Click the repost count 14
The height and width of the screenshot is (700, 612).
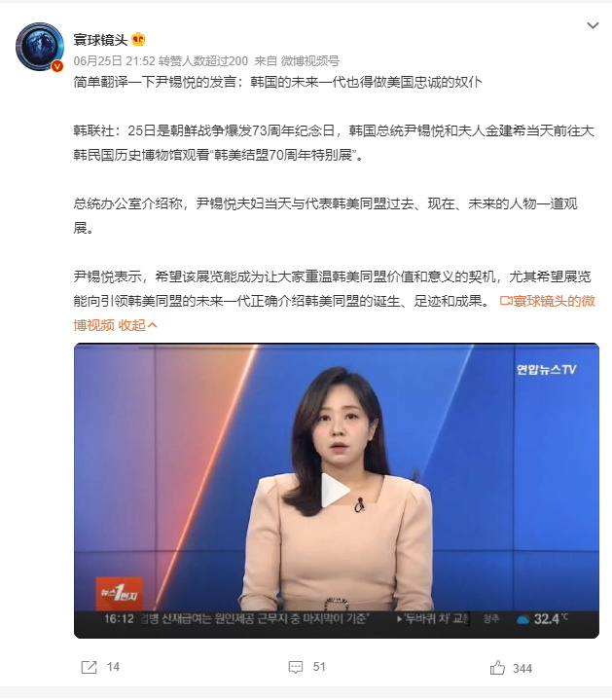[x=113, y=667]
